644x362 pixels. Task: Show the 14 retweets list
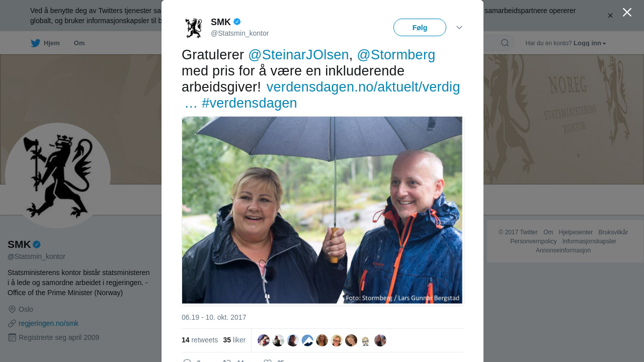(200, 340)
